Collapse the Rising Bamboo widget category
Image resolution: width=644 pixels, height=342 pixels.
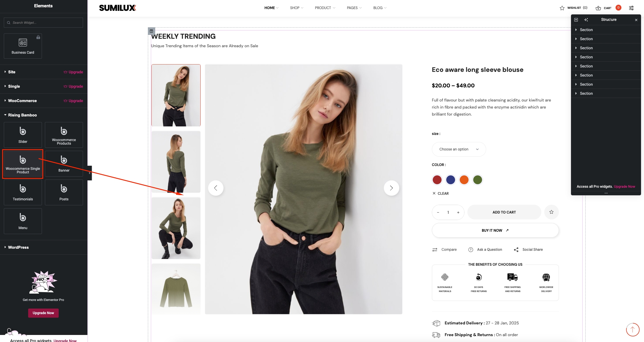click(x=22, y=115)
